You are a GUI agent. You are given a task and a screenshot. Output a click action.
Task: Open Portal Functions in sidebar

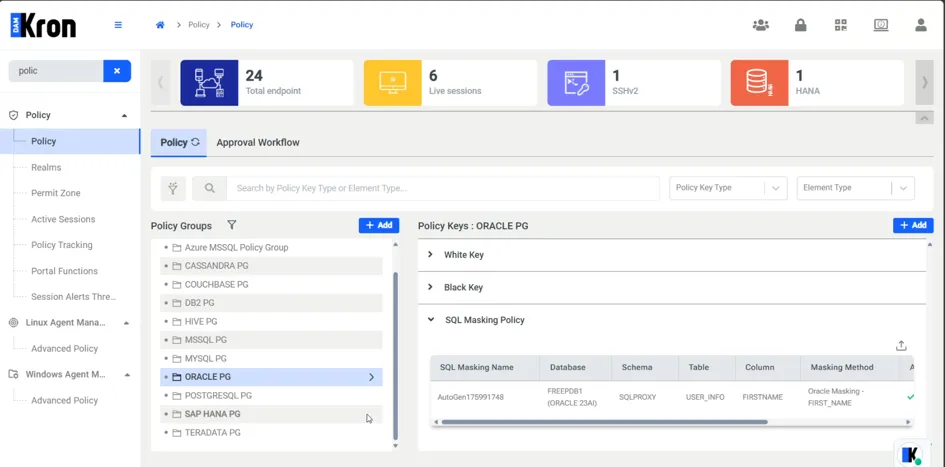tap(64, 271)
